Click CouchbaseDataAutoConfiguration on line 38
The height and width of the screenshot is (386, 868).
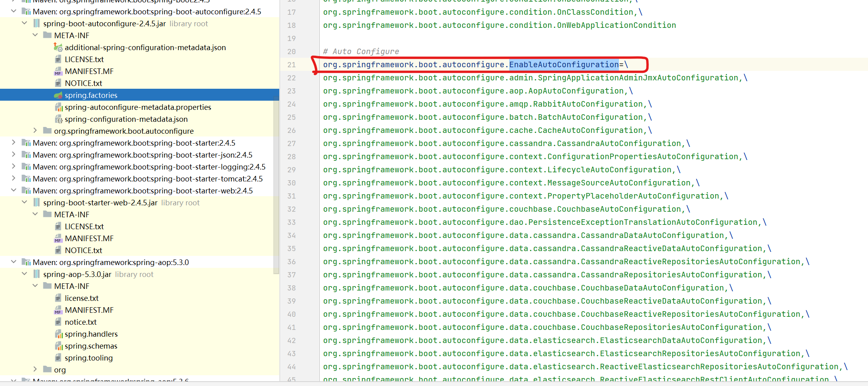pos(652,288)
